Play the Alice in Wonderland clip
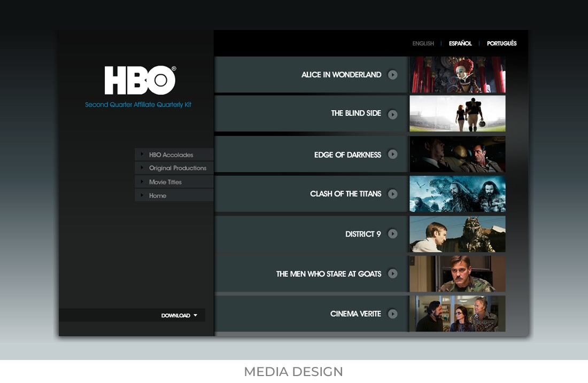588x383 pixels. coord(393,75)
